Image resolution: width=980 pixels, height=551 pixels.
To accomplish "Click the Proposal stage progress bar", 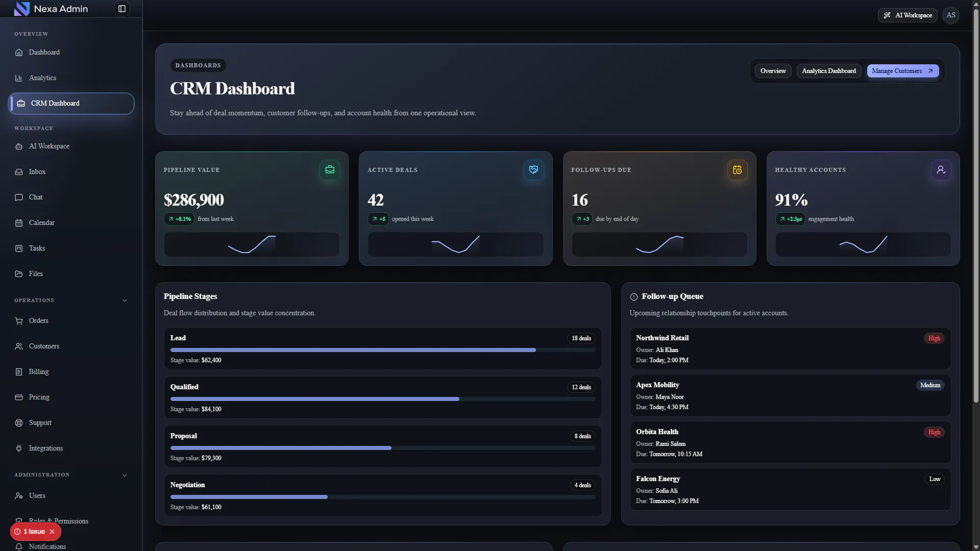I will [383, 448].
